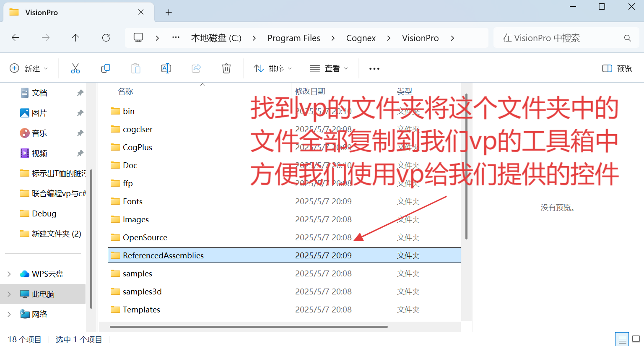Screen dimensions: 644x346
Task: Unpin 视频 with its pin icon
Action: [x=80, y=153]
